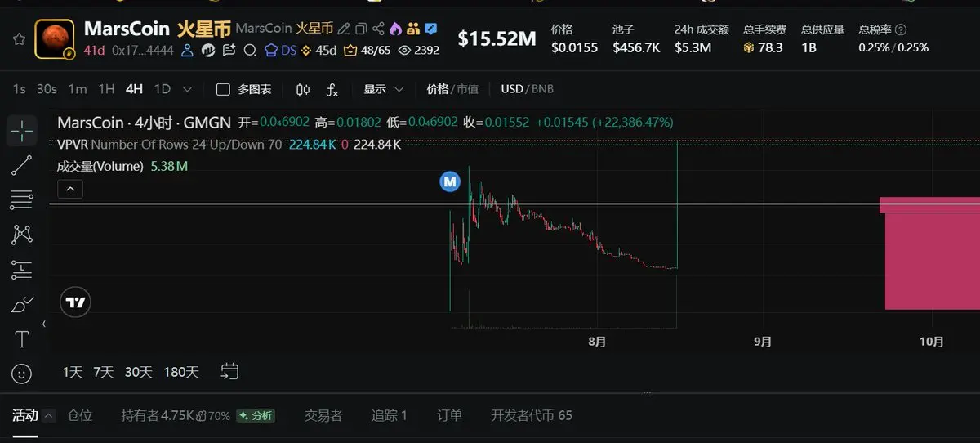
Task: Collapse the drawing toolbar with the side arrow
Action: click(x=44, y=324)
